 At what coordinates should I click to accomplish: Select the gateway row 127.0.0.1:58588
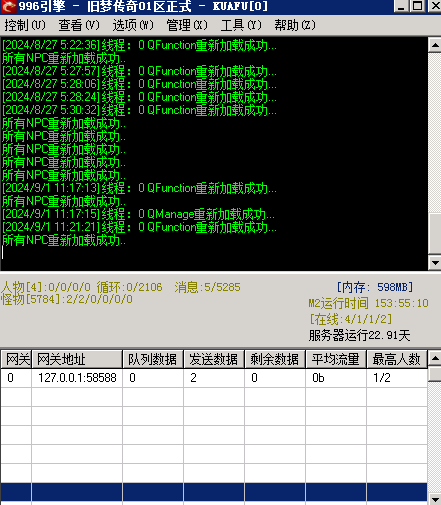[214, 378]
